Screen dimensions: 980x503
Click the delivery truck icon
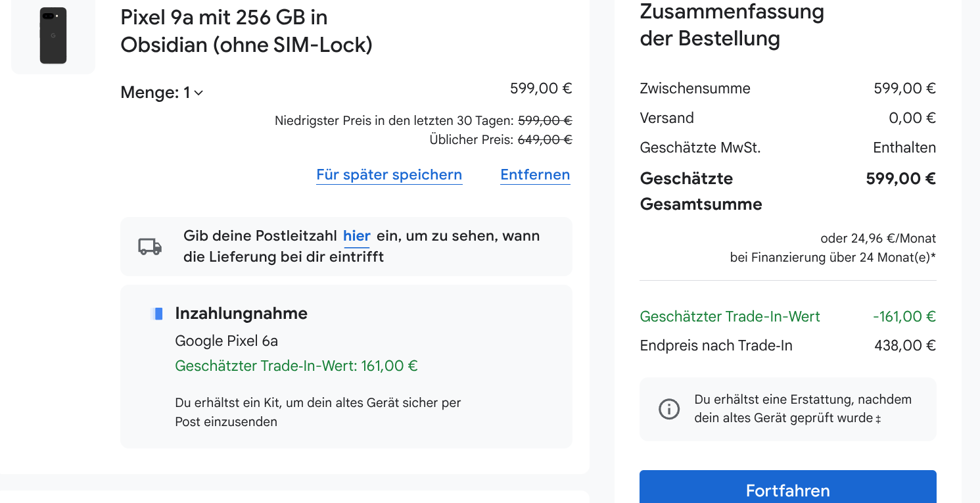pos(150,247)
